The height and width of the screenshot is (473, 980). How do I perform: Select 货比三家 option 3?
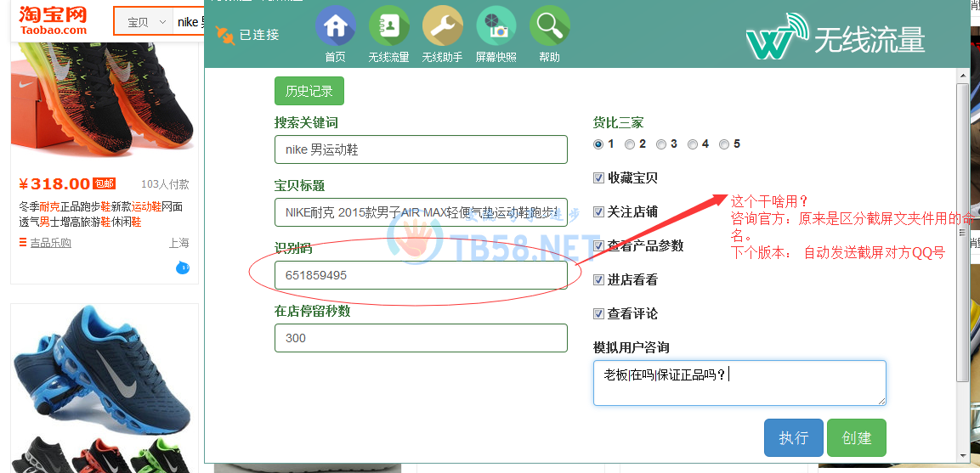661,144
